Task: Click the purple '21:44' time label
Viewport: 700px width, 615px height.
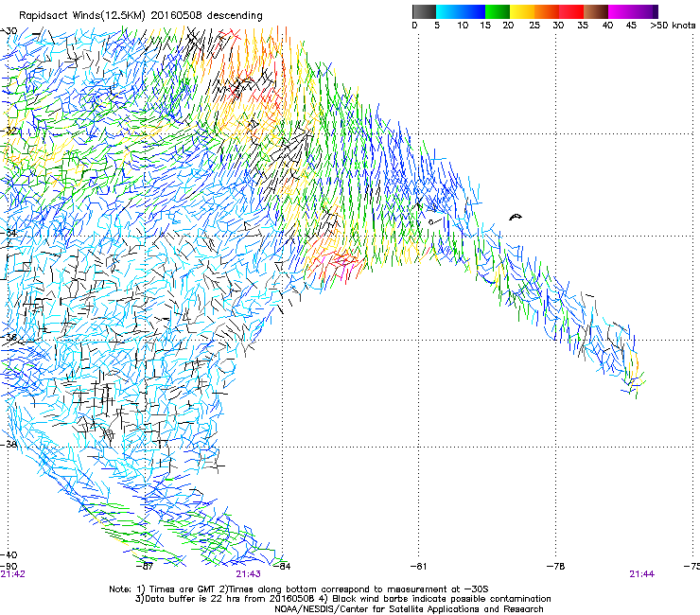Action: pos(642,574)
